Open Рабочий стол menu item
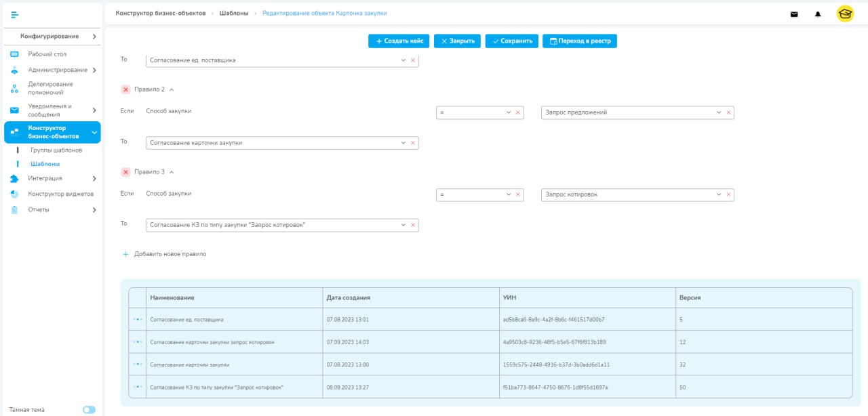This screenshot has height=416, width=868. 47,54
